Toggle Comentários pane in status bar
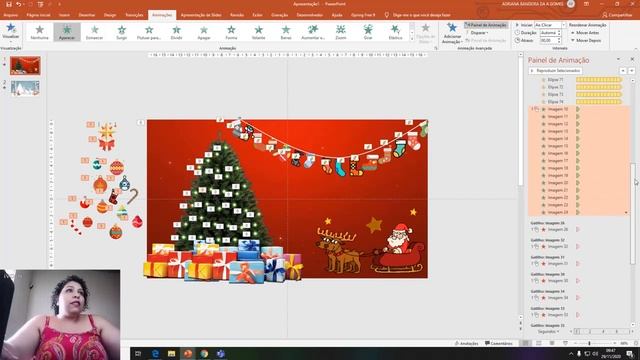 pyautogui.click(x=498, y=343)
